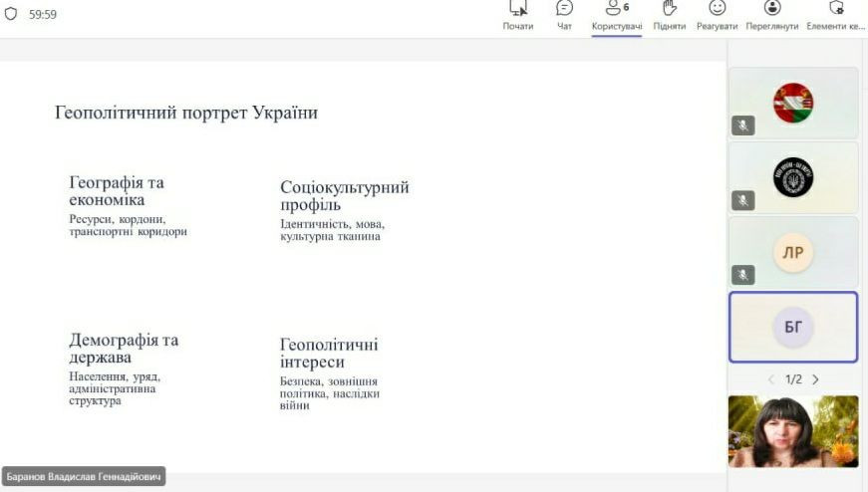Raise hand with Підняти button
Viewport: 868px width, 492px height.
pyautogui.click(x=670, y=17)
